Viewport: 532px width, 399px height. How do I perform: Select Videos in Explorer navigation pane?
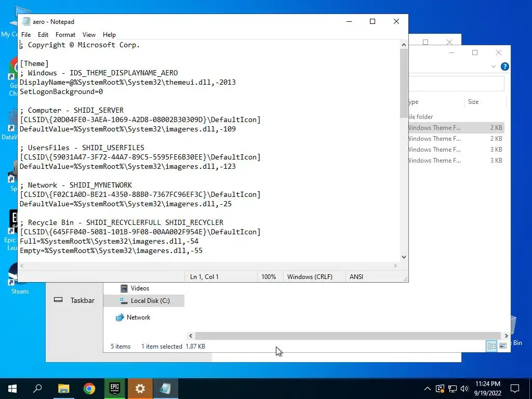coord(140,288)
